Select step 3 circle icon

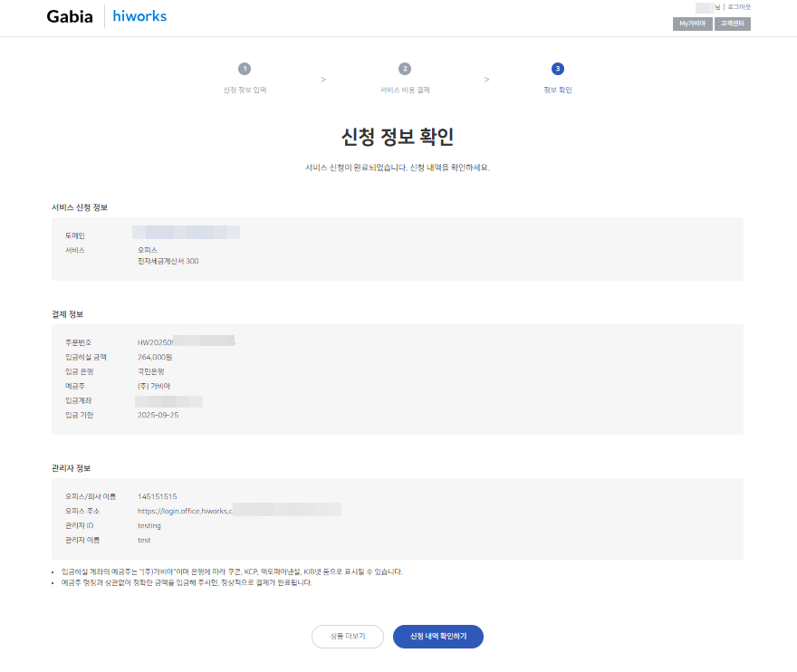[558, 69]
